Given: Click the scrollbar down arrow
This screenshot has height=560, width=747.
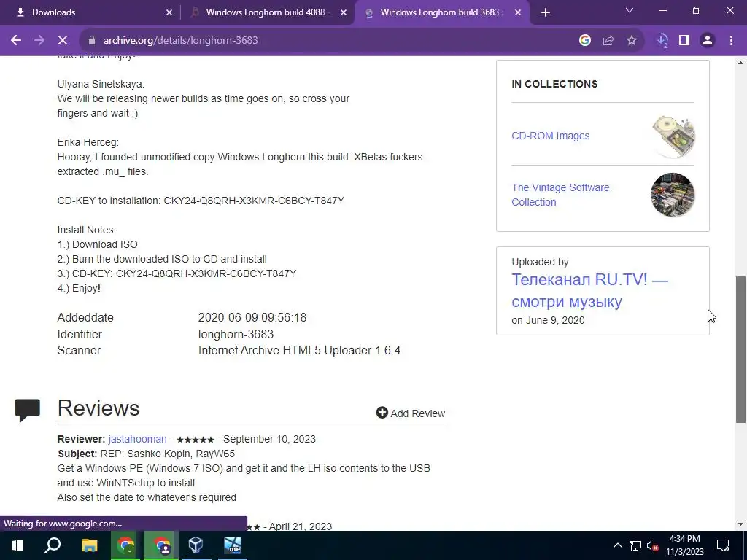Looking at the screenshot, I should pos(740,524).
